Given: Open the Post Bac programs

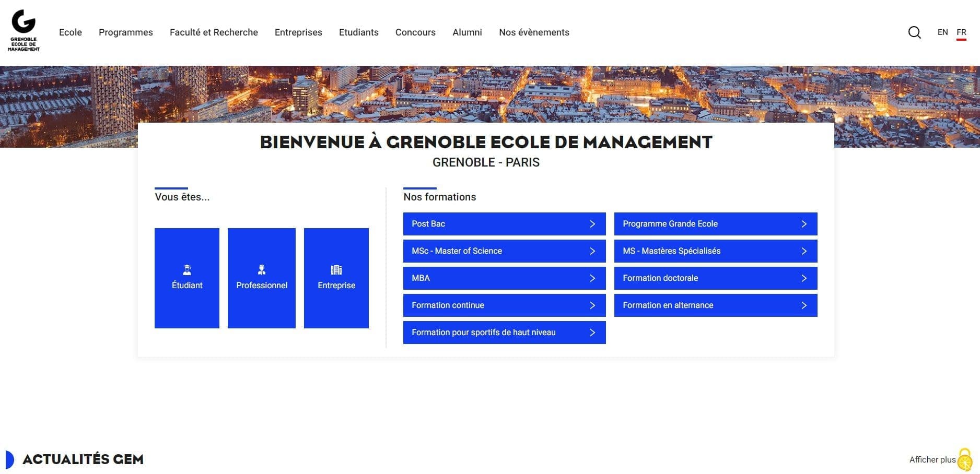Looking at the screenshot, I should [505, 224].
